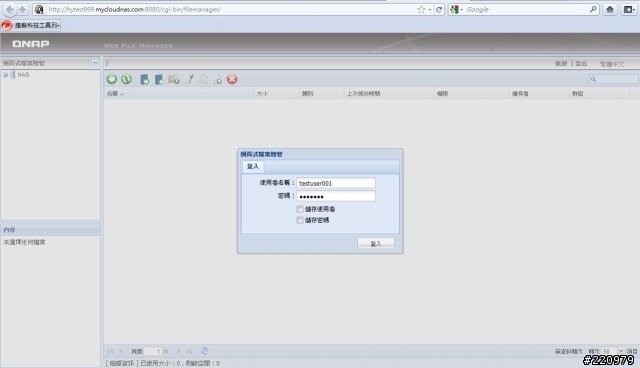Click the browser back arrow
This screenshot has height=368, width=640.
point(10,9)
